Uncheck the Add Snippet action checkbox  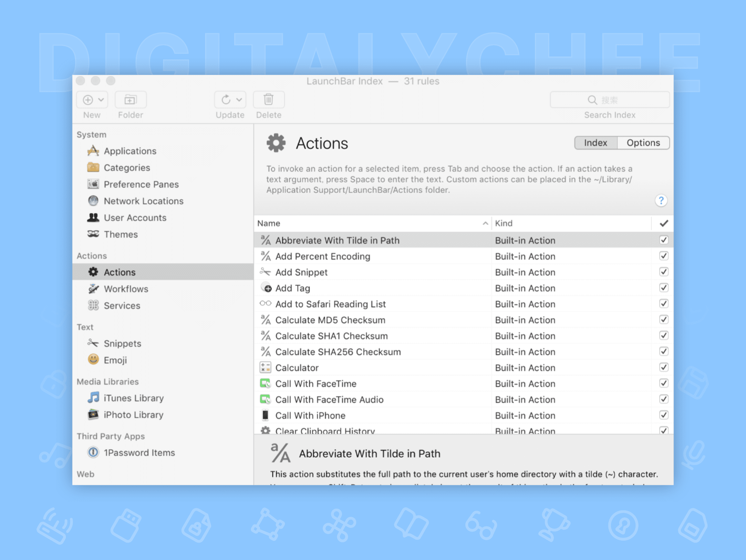click(663, 272)
